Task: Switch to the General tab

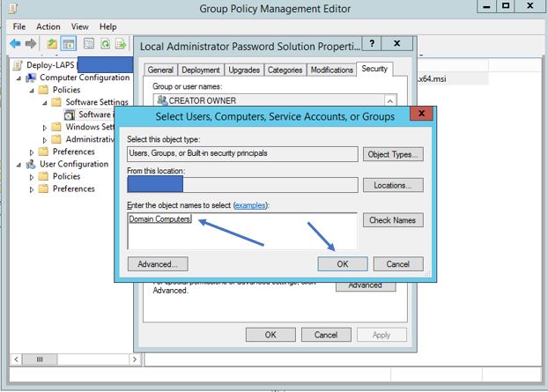Action: (160, 70)
